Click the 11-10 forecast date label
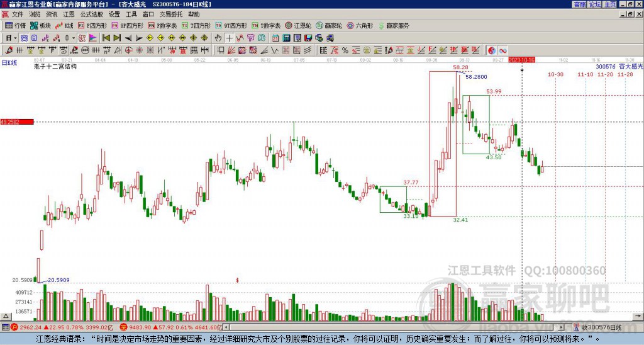Image resolution: width=644 pixels, height=345 pixels. (x=586, y=74)
